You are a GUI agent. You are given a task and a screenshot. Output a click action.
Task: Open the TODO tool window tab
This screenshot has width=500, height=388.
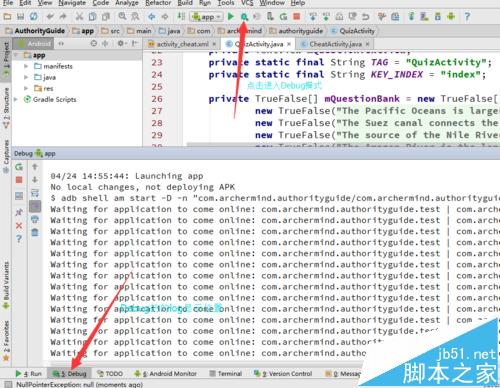tap(110, 374)
